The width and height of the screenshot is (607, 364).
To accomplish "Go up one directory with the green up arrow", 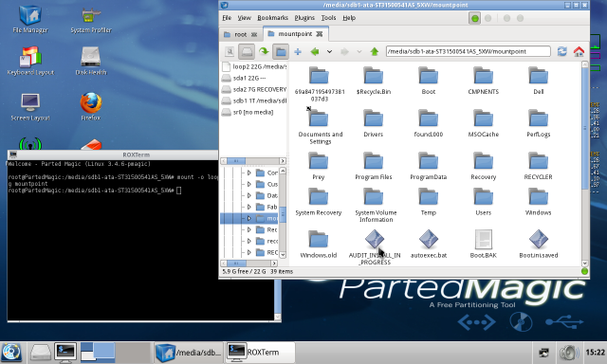I will click(x=374, y=51).
